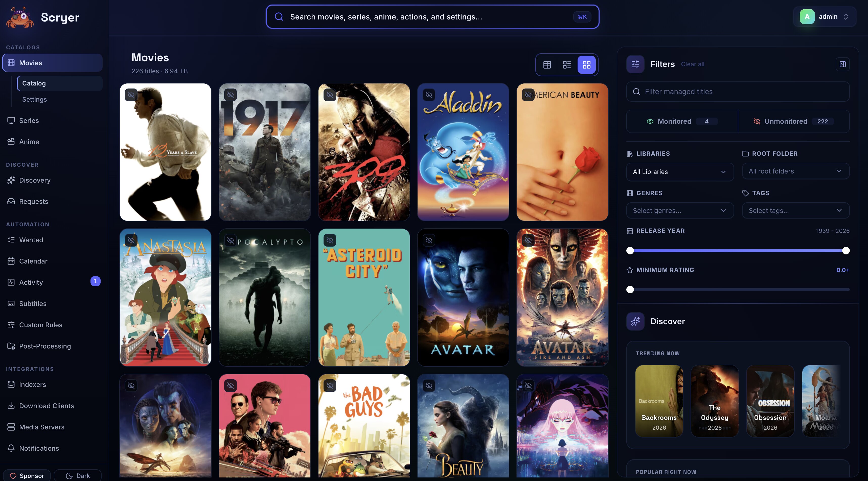
Task: Open the admin account menu
Action: 825,16
